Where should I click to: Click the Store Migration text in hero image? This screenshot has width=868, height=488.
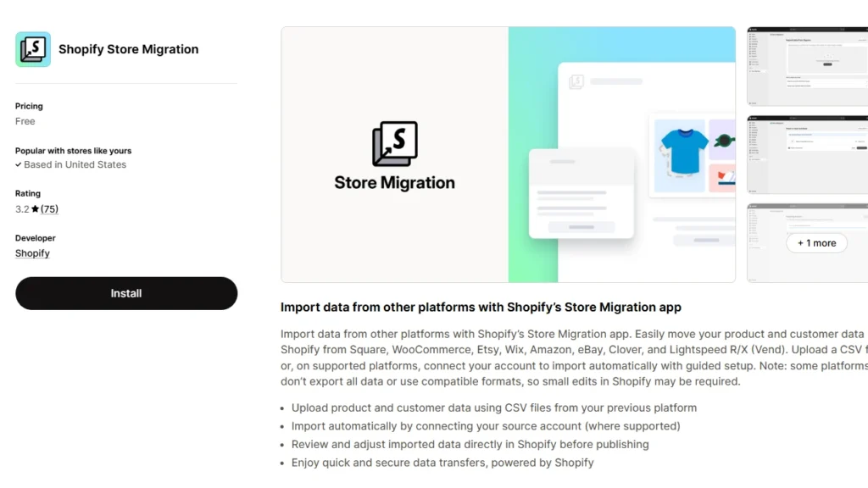pyautogui.click(x=395, y=183)
